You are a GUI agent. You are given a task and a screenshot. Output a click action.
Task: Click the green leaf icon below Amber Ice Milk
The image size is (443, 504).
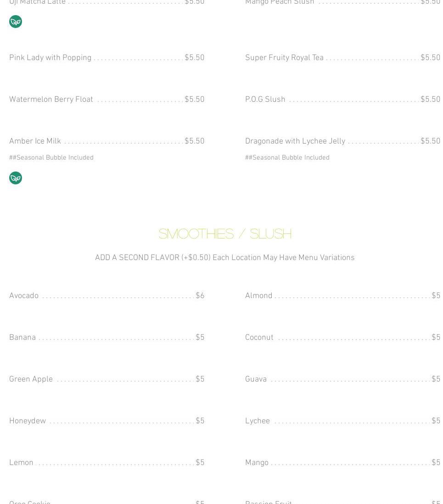[16, 178]
